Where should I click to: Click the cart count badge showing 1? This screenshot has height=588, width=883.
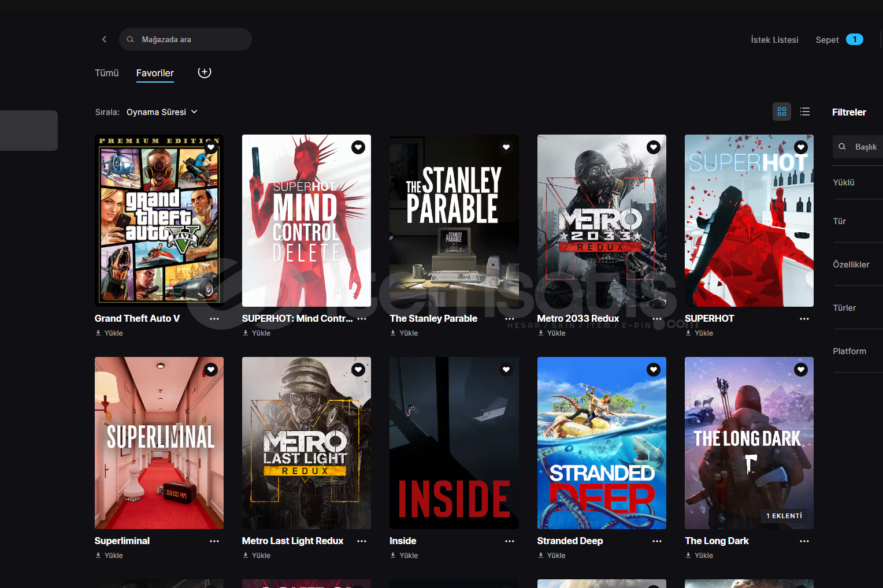tap(855, 39)
